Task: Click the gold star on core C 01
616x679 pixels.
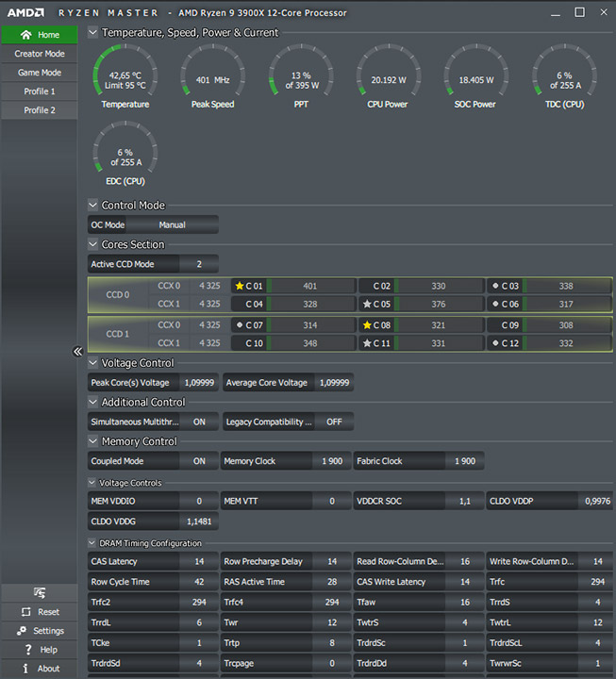Action: tap(239, 286)
